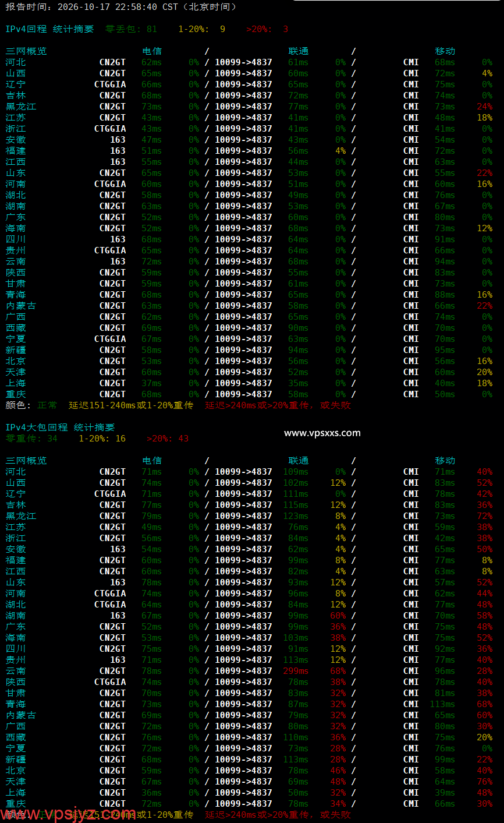504x823 pixels.
Task: Select the "24%" loss value for 黑龙江
Action: pyautogui.click(x=484, y=107)
